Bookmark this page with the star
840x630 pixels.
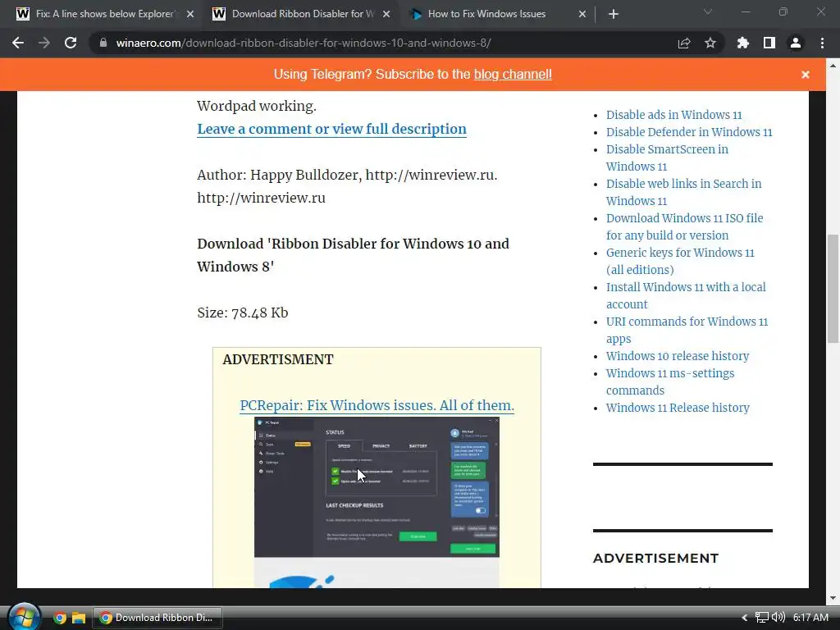(710, 43)
